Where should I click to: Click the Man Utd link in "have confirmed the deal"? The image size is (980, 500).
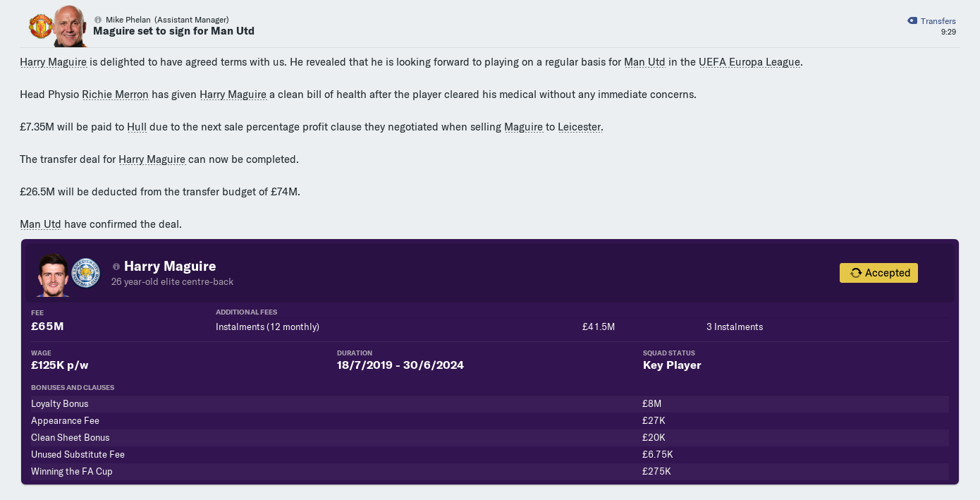point(40,224)
